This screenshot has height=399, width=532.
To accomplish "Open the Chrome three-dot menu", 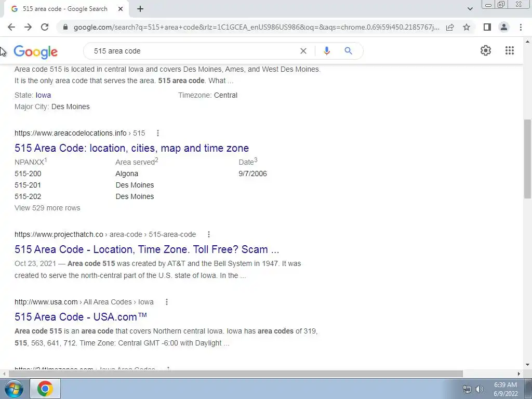I will coord(521,27).
